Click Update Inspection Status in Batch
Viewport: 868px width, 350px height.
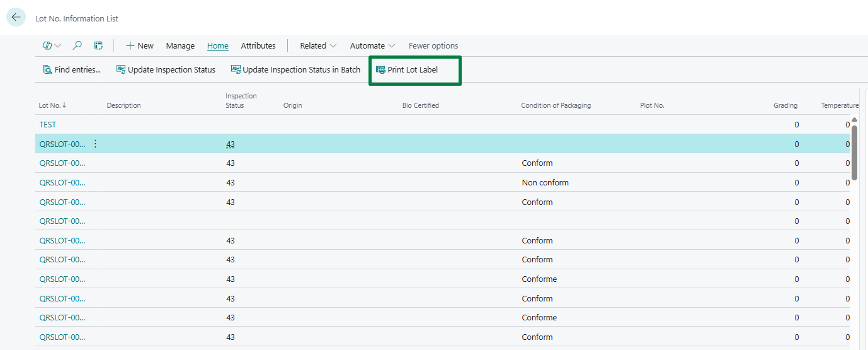tap(295, 69)
